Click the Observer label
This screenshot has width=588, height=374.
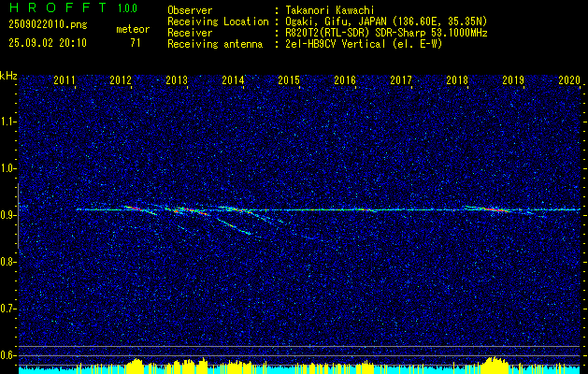coord(190,10)
